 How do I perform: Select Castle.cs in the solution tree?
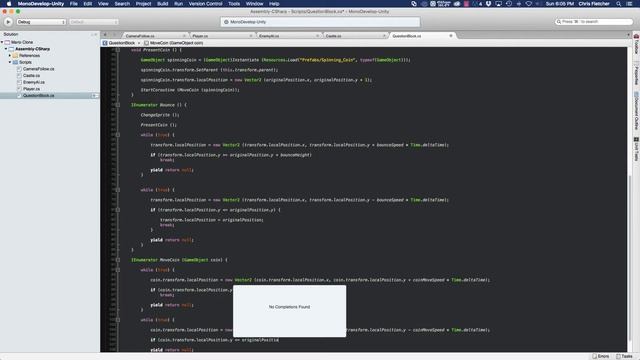[x=31, y=76]
